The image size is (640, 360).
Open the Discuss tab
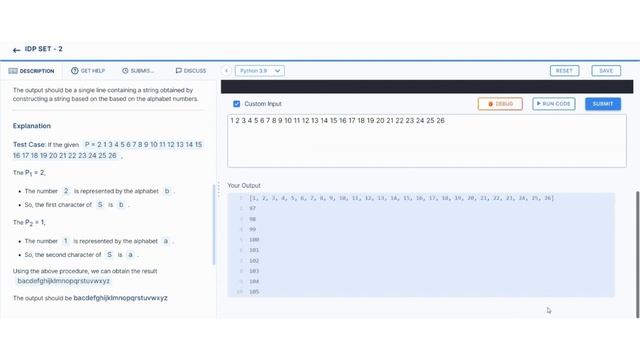click(x=191, y=71)
